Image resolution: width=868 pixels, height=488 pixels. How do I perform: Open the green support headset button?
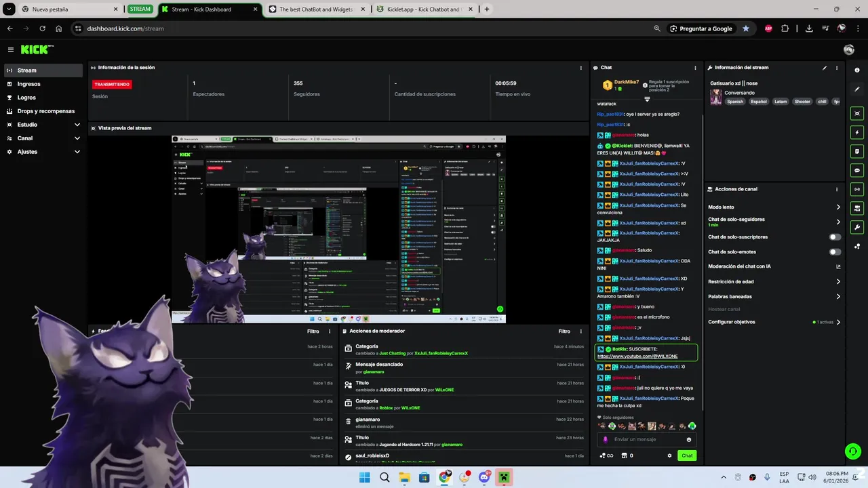tap(852, 451)
